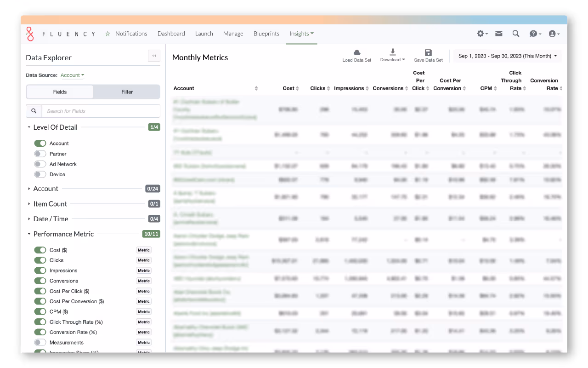The height and width of the screenshot is (368, 588).
Task: Open the help chat bubble menu
Action: point(535,34)
